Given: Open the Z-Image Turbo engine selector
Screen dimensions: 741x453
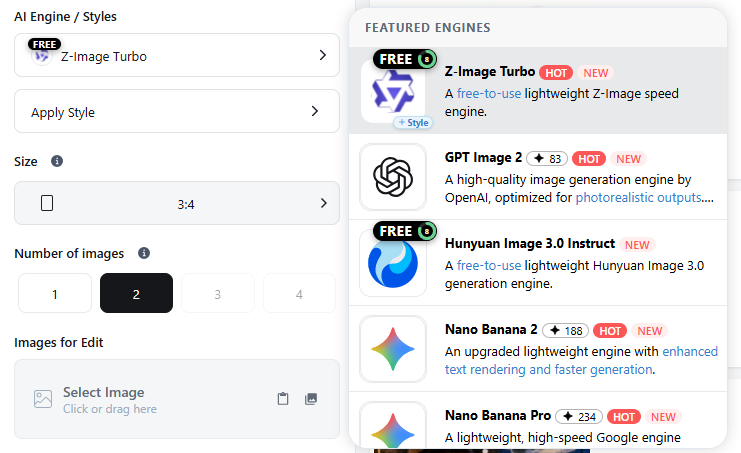Looking at the screenshot, I should click(x=177, y=55).
